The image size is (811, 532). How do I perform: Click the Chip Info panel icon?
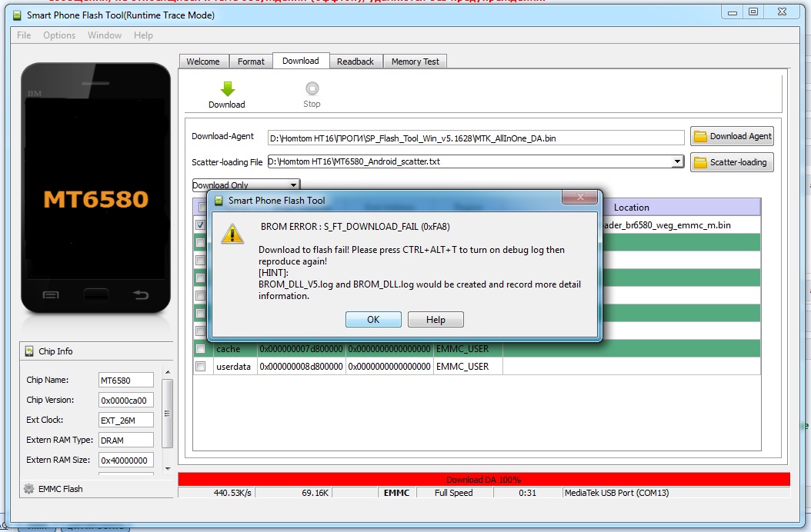point(29,351)
